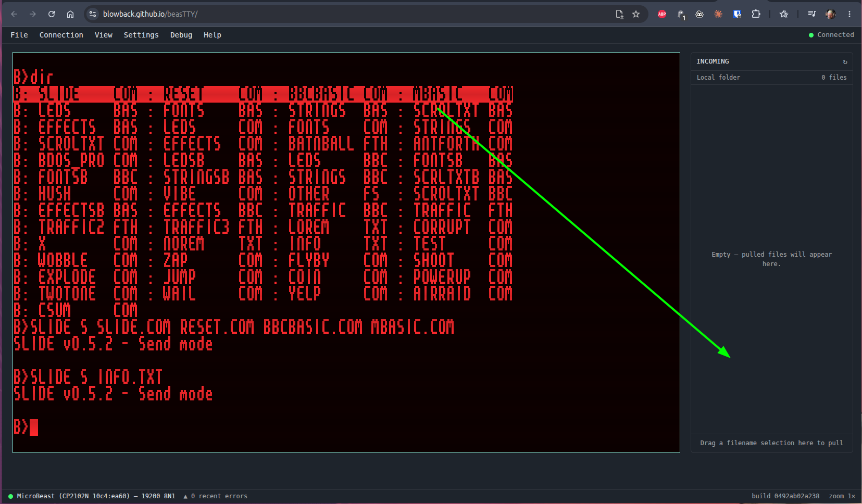This screenshot has height=504, width=862.
Task: Open the View menu
Action: click(x=103, y=35)
